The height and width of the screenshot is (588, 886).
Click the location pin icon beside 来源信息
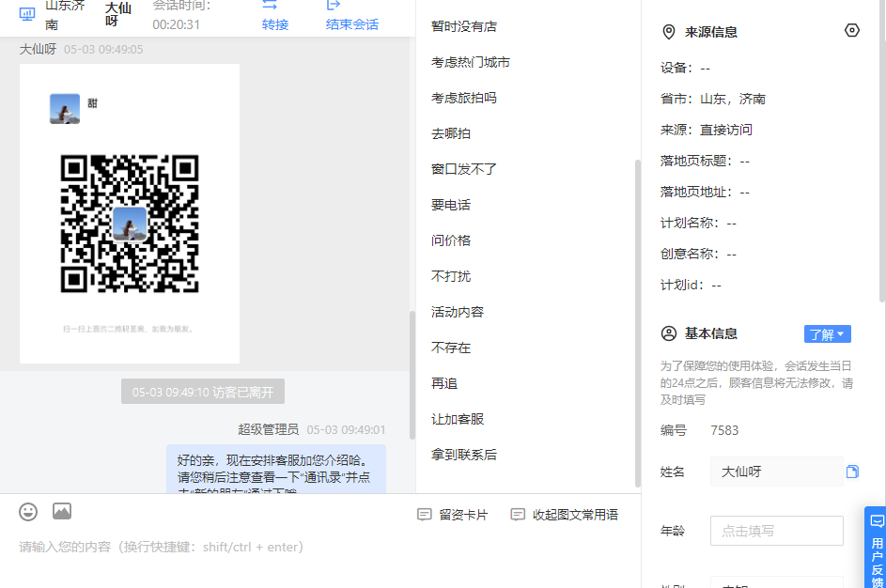(x=668, y=32)
